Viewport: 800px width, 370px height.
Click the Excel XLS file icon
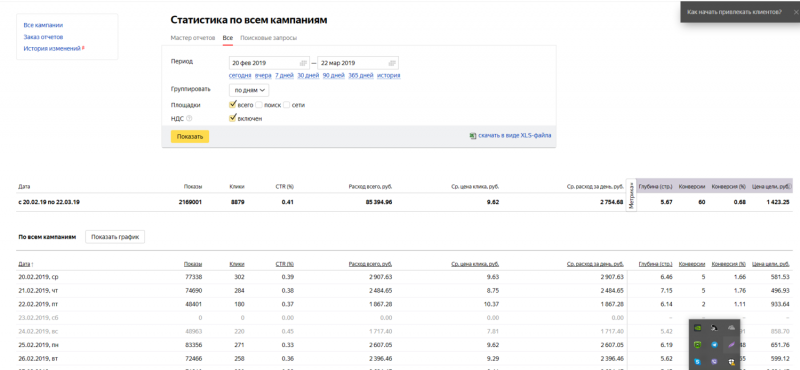(x=472, y=136)
